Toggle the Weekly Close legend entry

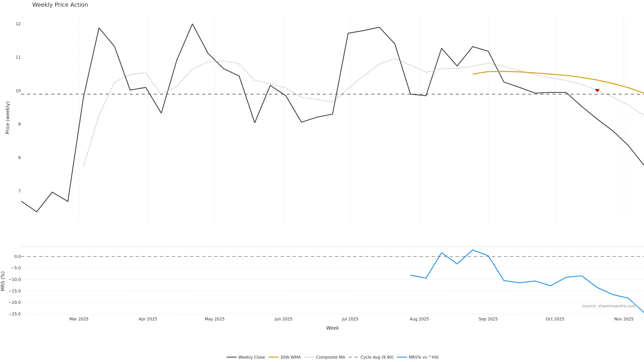[x=251, y=357]
